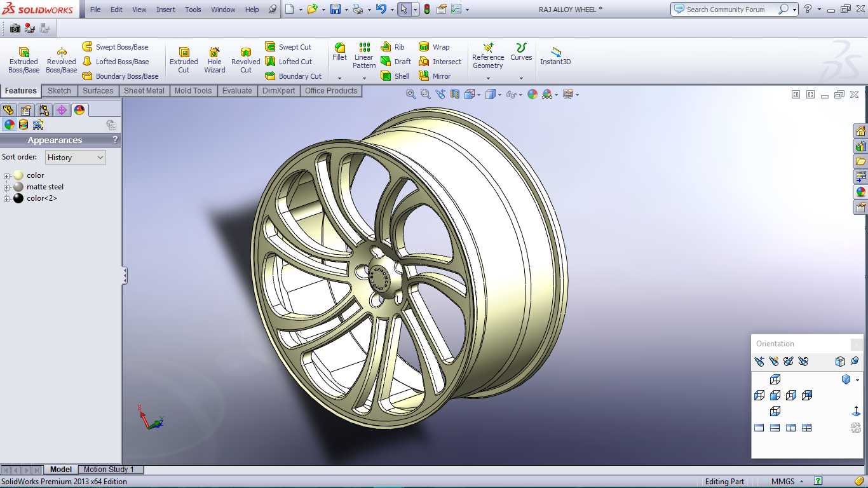868x488 pixels.
Task: Open the Hole Wizard
Action: (215, 60)
